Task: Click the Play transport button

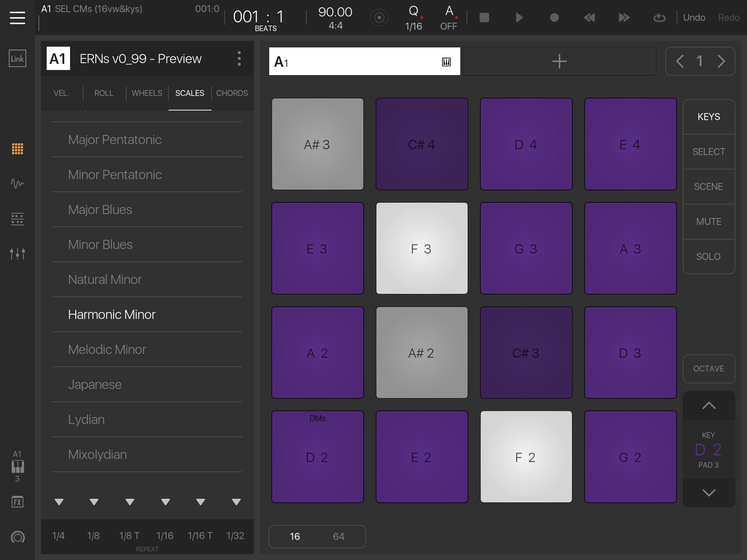Action: tap(519, 17)
